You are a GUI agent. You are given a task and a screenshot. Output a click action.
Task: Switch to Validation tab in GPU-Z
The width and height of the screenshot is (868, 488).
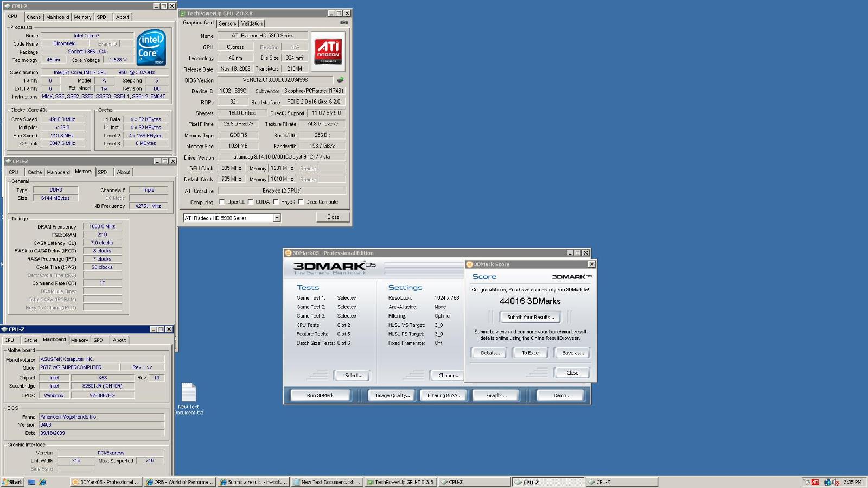pos(252,23)
